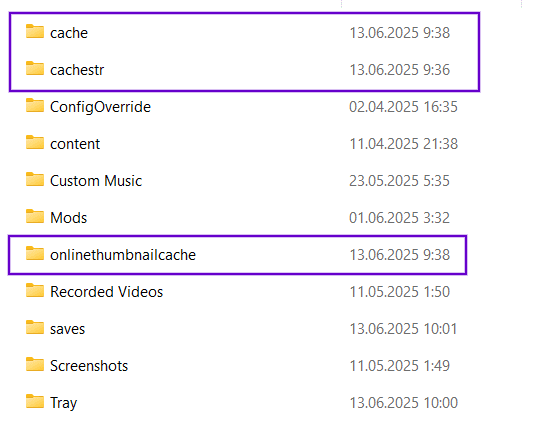Select the onlinethumbnailcache folder icon
The height and width of the screenshot is (427, 536).
(x=35, y=253)
